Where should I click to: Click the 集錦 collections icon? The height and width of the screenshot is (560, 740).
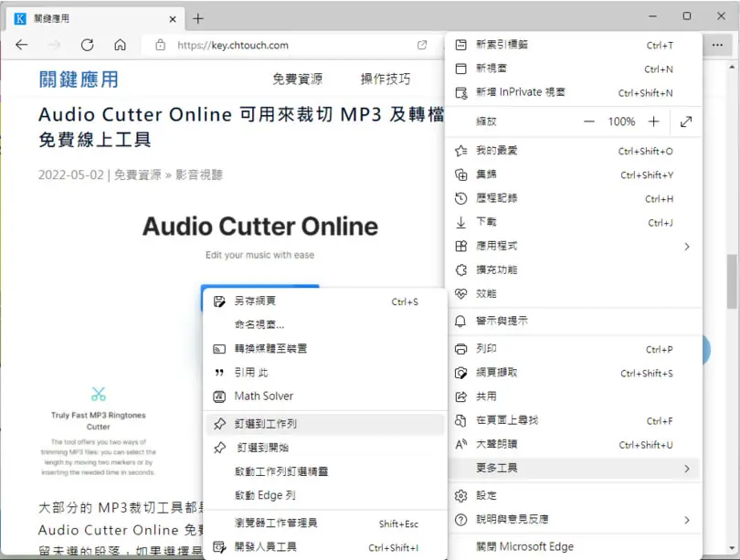tap(460, 174)
